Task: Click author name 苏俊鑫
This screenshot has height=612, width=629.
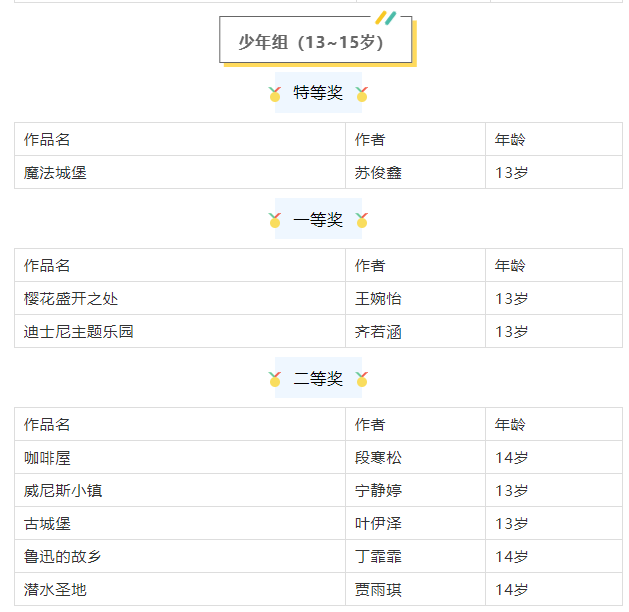Action: [378, 173]
